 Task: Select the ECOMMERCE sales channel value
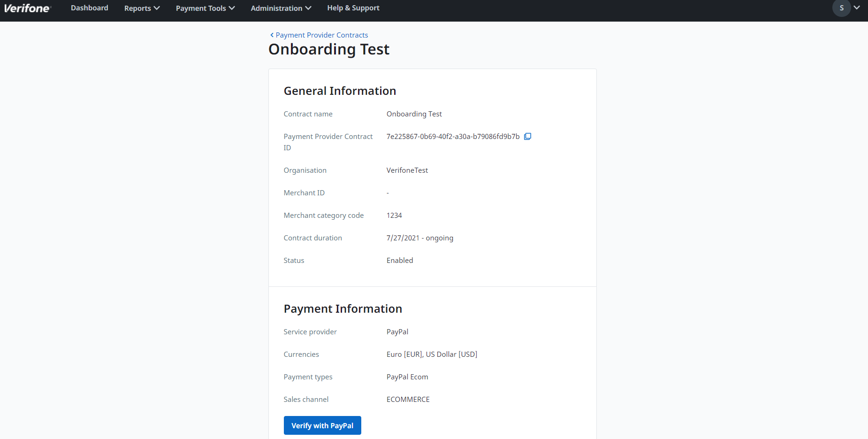pyautogui.click(x=408, y=400)
